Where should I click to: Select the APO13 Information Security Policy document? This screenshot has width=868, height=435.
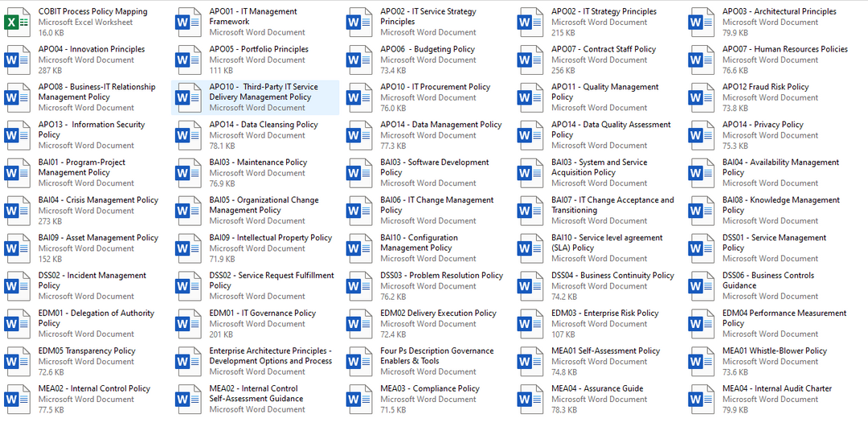91,129
